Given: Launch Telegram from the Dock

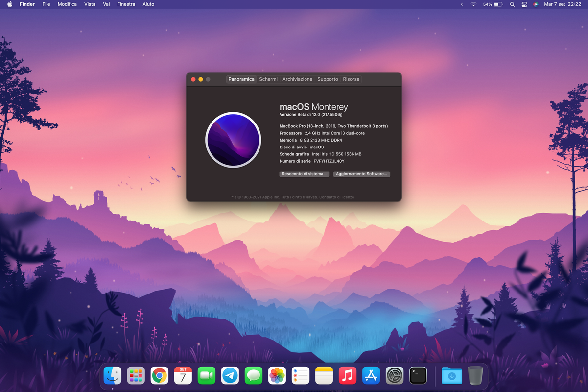Looking at the screenshot, I should pyautogui.click(x=230, y=376).
